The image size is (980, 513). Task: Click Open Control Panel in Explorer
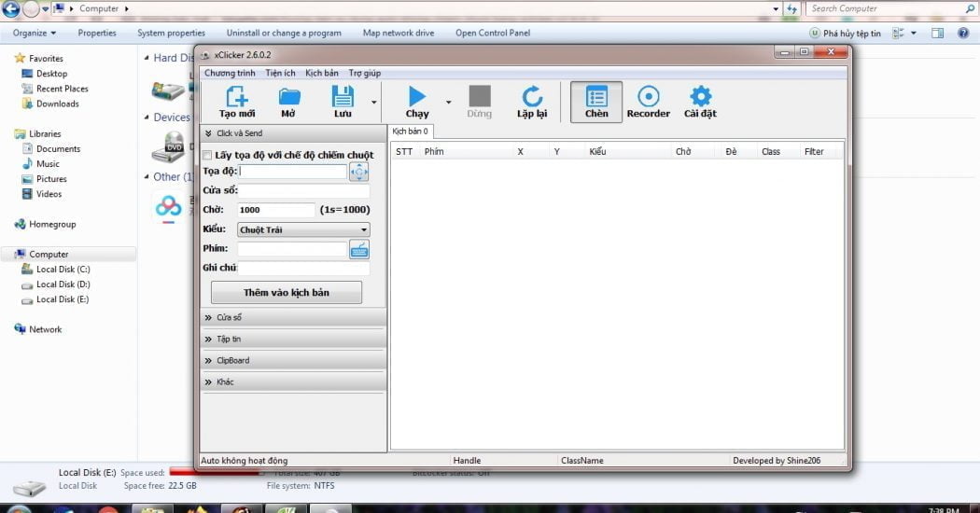pyautogui.click(x=493, y=34)
